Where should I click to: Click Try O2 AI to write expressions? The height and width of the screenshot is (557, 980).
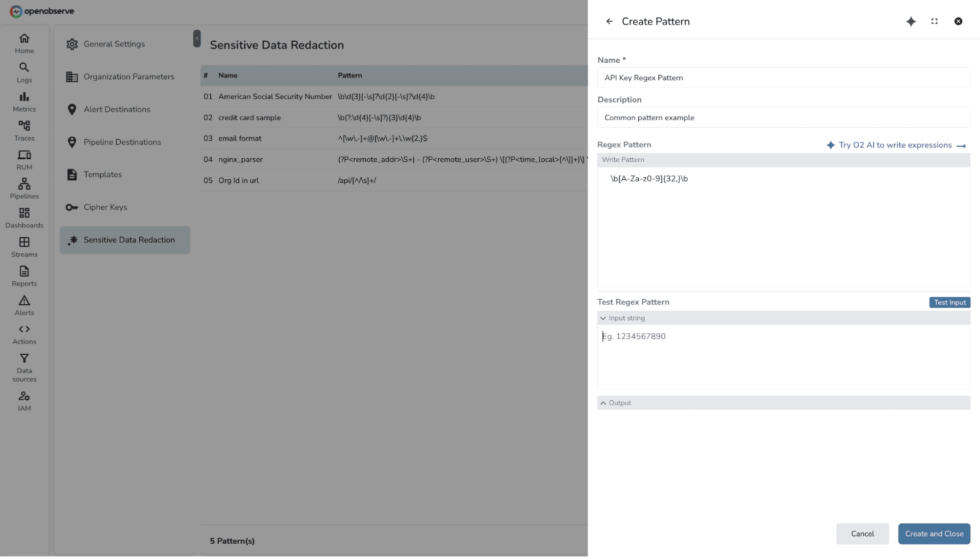pyautogui.click(x=895, y=145)
